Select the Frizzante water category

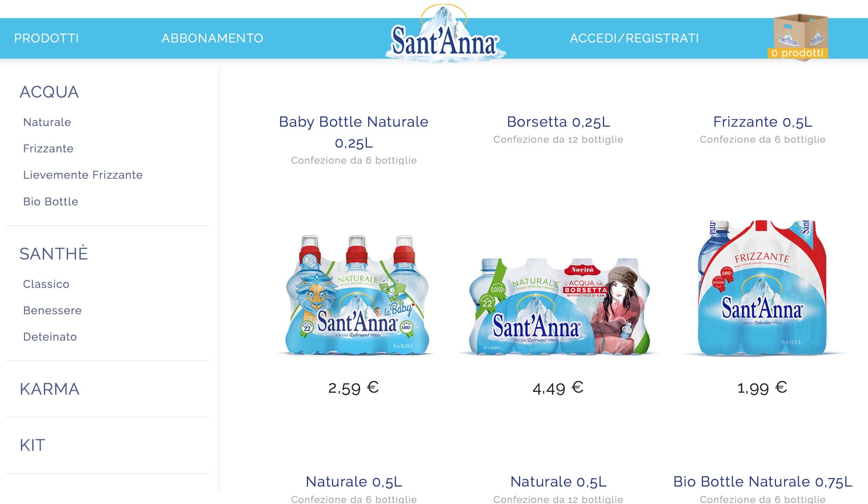(x=48, y=149)
